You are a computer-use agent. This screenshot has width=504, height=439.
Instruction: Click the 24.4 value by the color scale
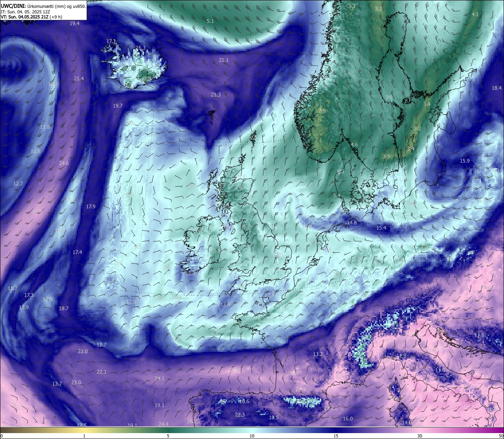click(163, 424)
